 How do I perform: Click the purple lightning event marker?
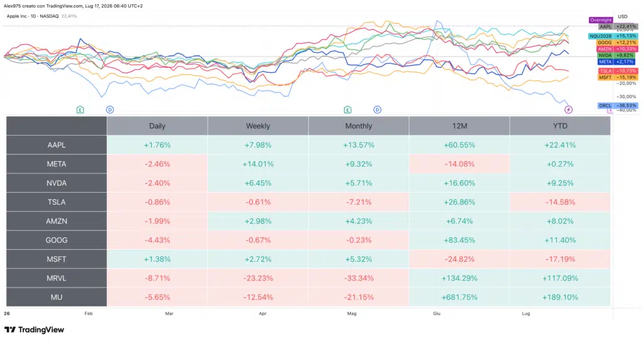(x=569, y=109)
